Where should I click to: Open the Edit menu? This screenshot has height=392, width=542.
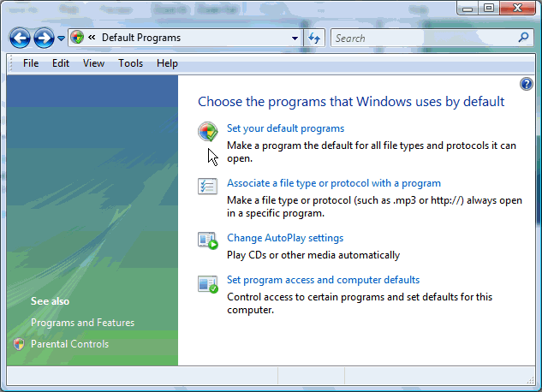coord(61,63)
